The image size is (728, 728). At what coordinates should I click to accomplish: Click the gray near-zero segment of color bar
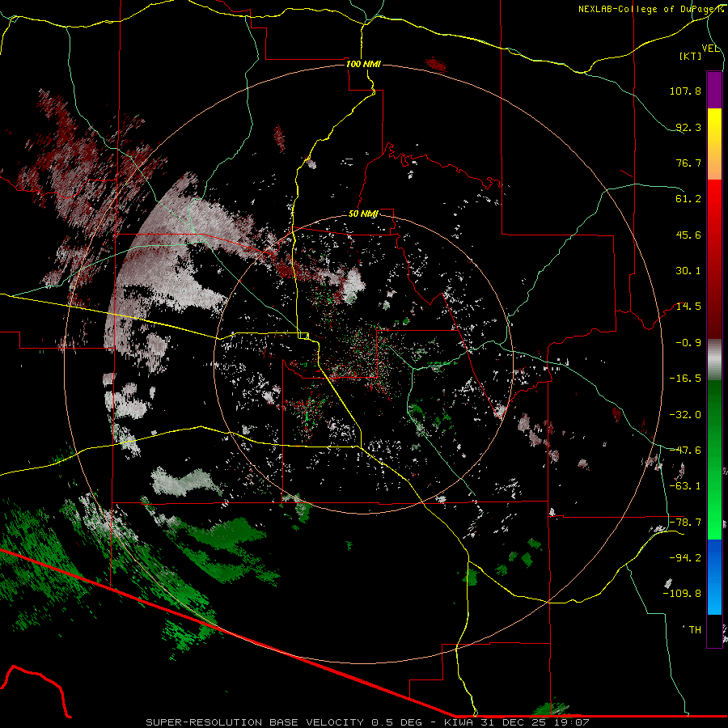tap(714, 359)
